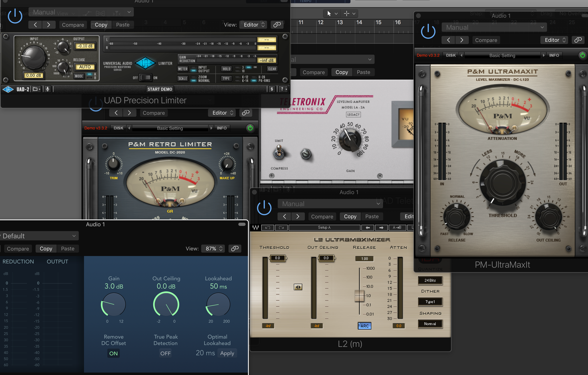Open the INFO panel on the Retro Limiter

221,128
